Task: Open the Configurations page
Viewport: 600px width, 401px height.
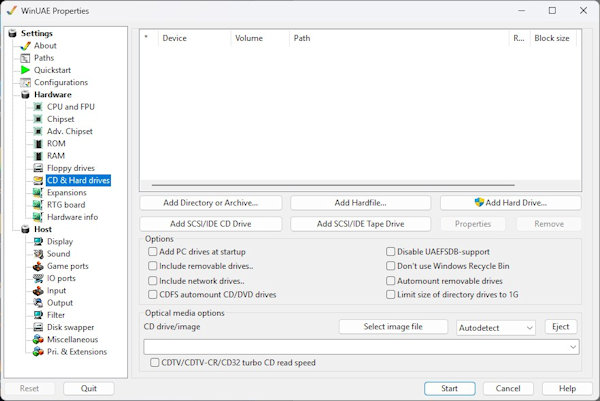Action: click(60, 82)
